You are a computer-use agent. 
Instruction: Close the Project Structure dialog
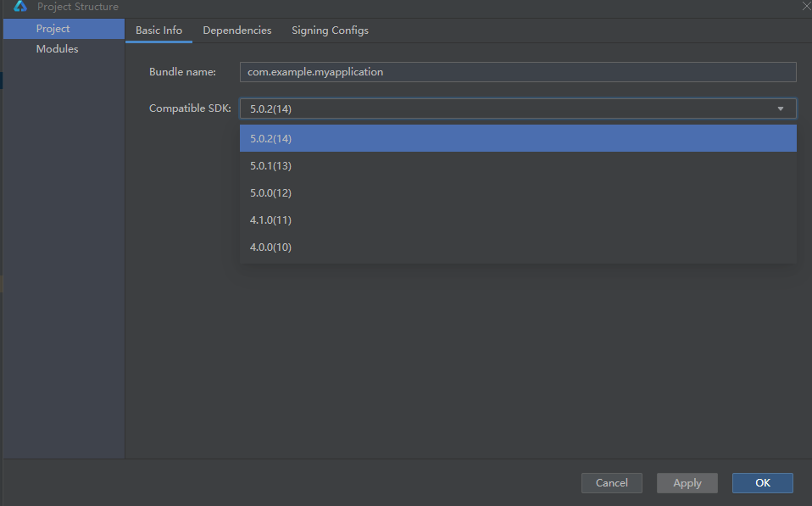pos(806,6)
